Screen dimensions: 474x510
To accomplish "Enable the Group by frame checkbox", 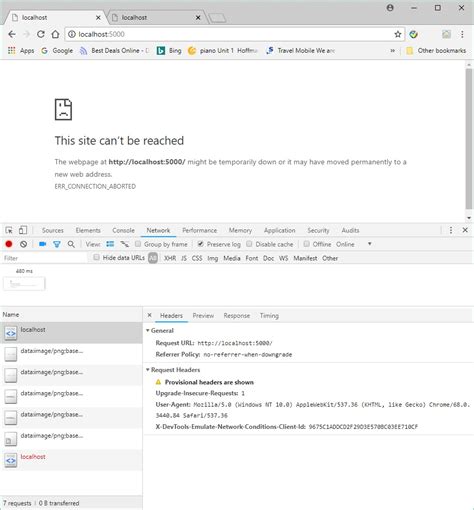I will 138,244.
